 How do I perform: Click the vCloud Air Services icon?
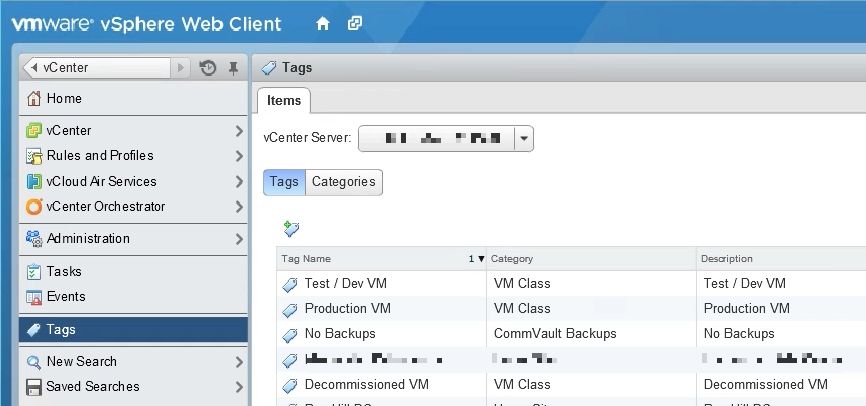[x=34, y=182]
